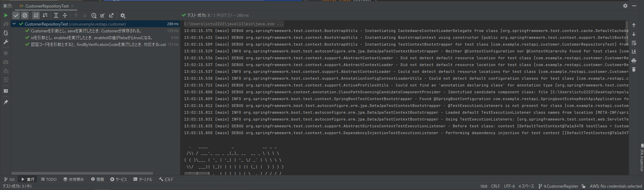Image resolution: width=644 pixels, height=190 pixels.
Task: Open test runner settings gear dropdown
Action: point(123,15)
